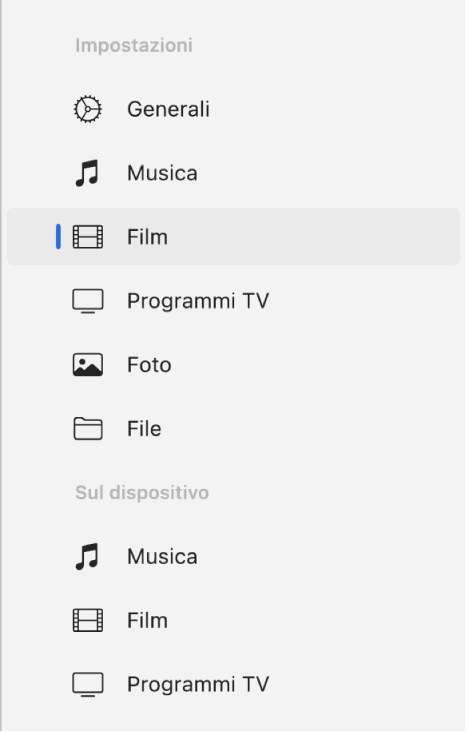The height and width of the screenshot is (732, 466).
Task: Click the TV icon under Sul dispositivo
Action: coord(88,685)
